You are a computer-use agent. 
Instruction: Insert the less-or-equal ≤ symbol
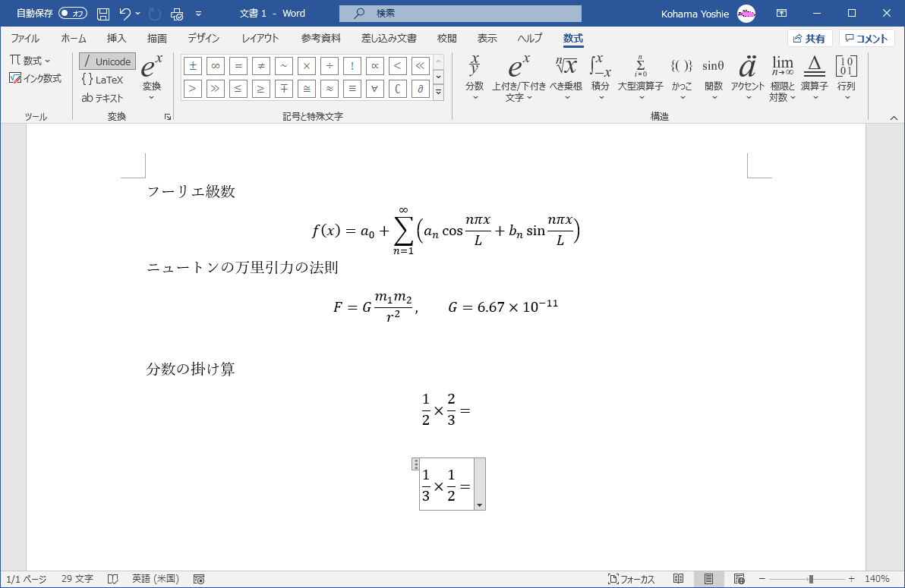click(x=238, y=89)
